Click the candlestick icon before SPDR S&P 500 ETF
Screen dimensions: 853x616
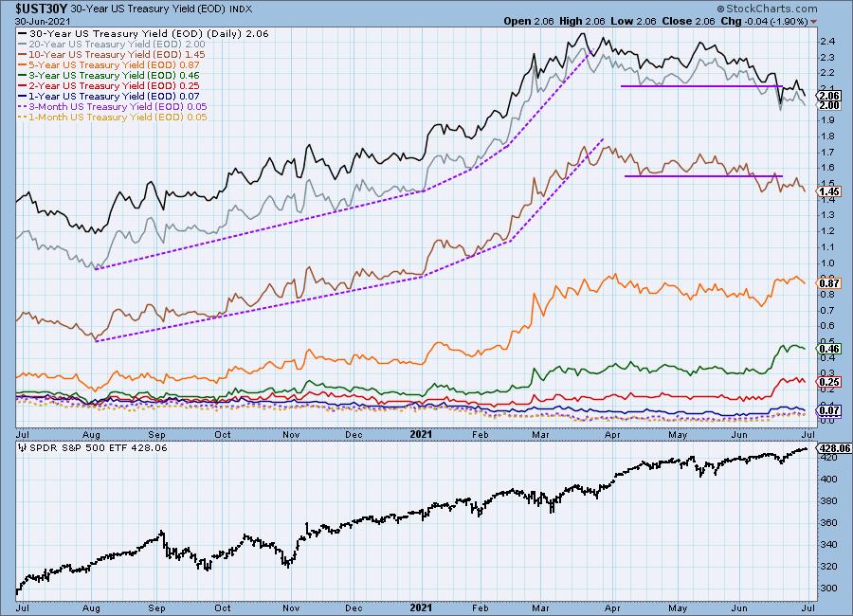pos(23,448)
